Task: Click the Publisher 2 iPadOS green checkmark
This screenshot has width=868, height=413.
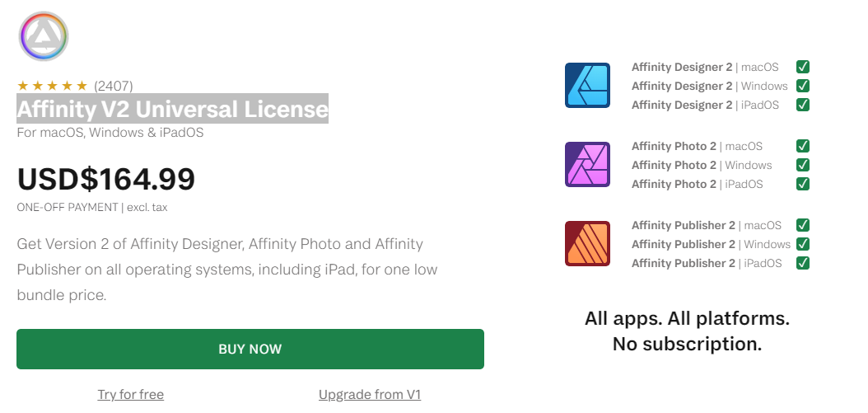Action: (803, 263)
